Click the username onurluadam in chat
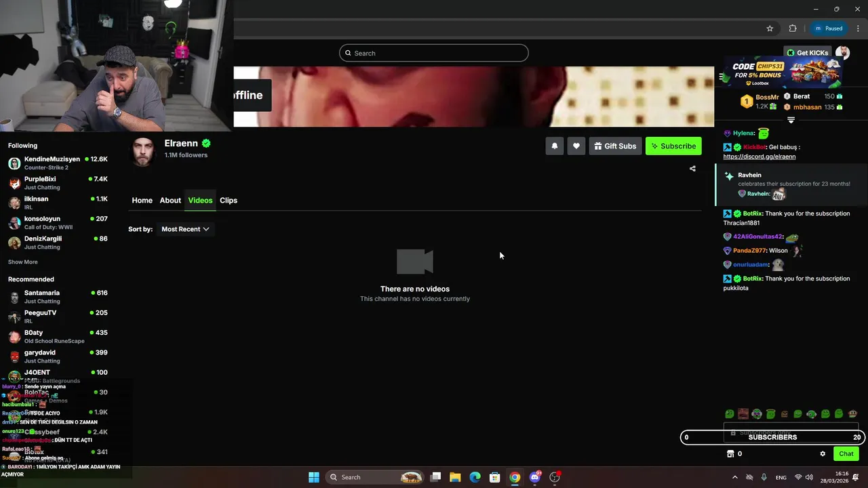 click(751, 264)
